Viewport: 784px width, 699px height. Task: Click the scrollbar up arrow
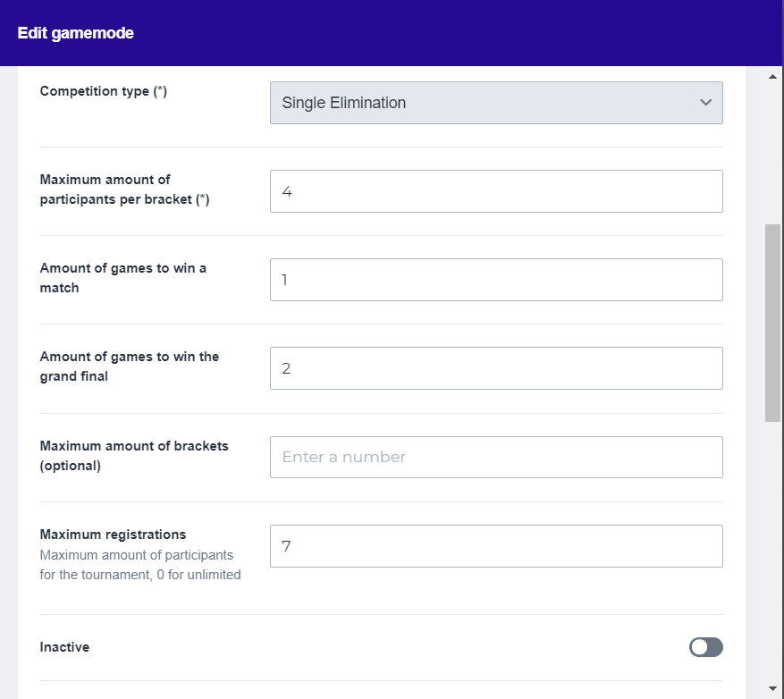pos(773,77)
